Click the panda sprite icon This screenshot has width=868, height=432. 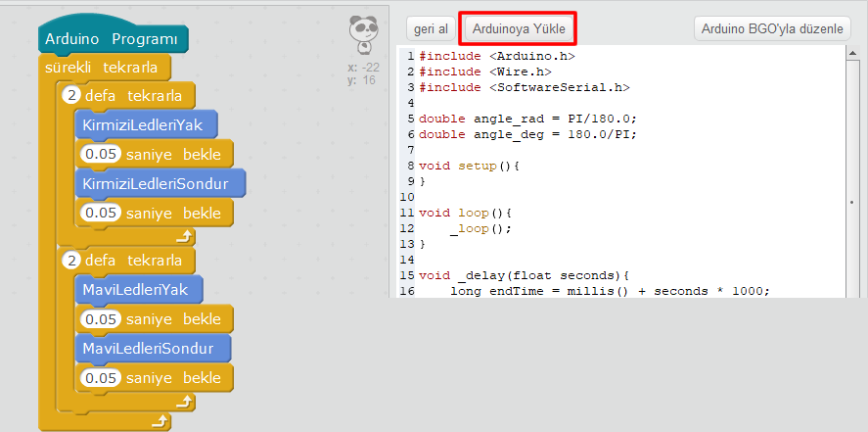coord(364,35)
